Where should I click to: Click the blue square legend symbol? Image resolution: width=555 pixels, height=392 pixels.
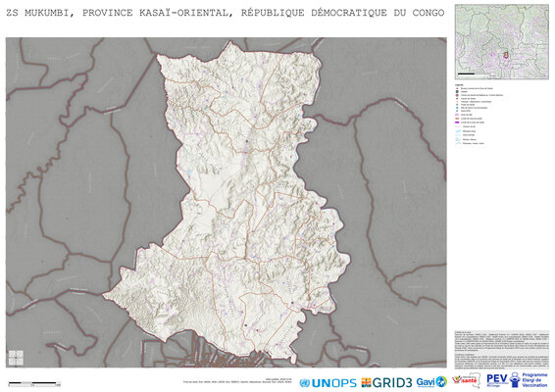tap(457, 108)
